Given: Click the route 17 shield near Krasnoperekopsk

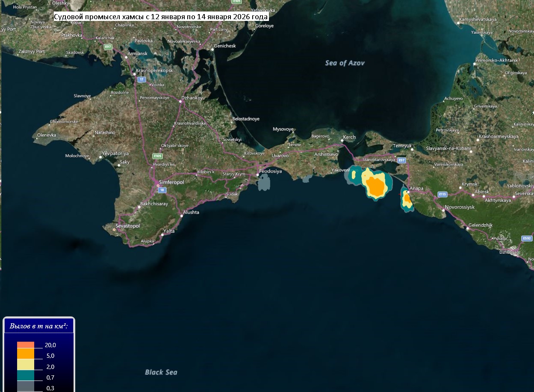Looking at the screenshot, I should coord(142,79).
